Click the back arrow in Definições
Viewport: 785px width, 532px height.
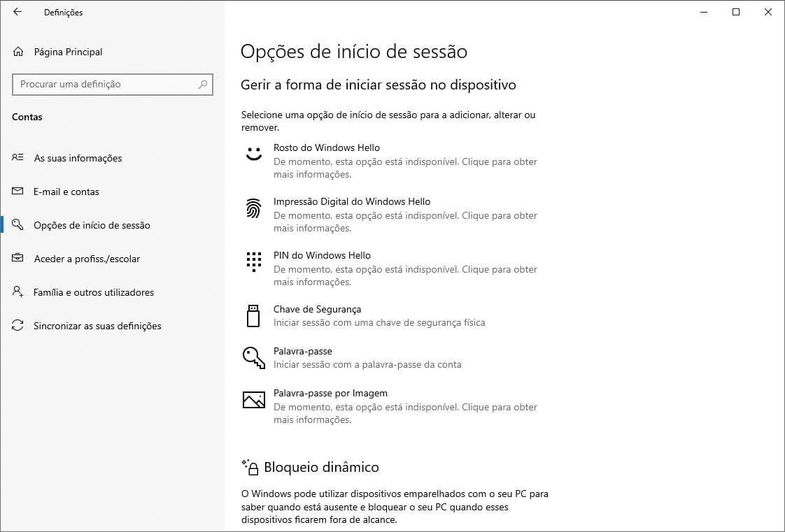click(x=17, y=12)
